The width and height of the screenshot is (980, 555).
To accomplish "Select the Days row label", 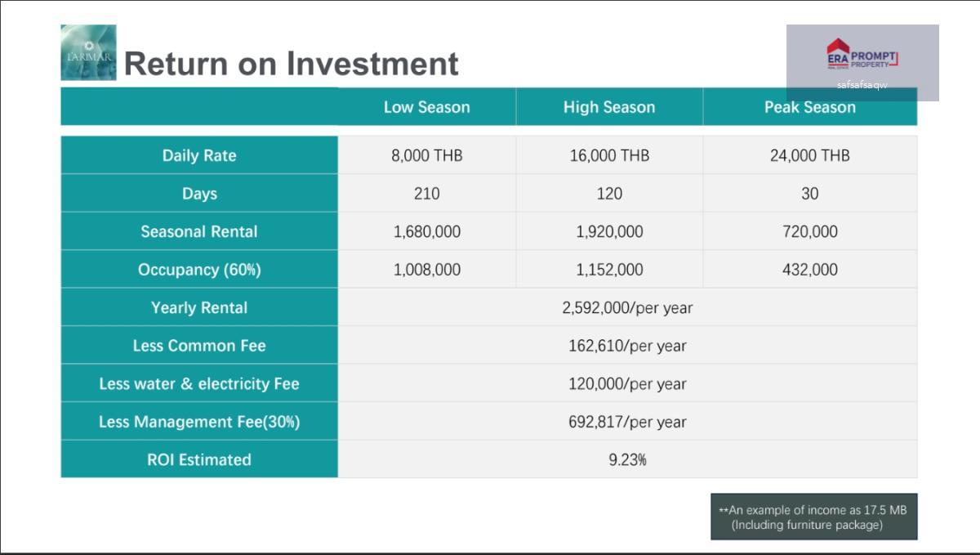I will (x=199, y=194).
